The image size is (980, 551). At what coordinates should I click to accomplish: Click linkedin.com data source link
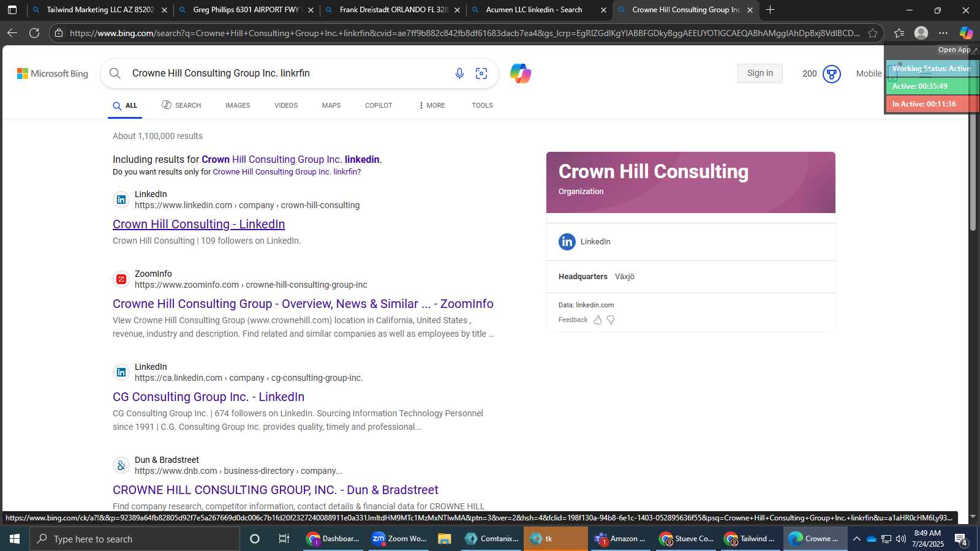pos(595,305)
